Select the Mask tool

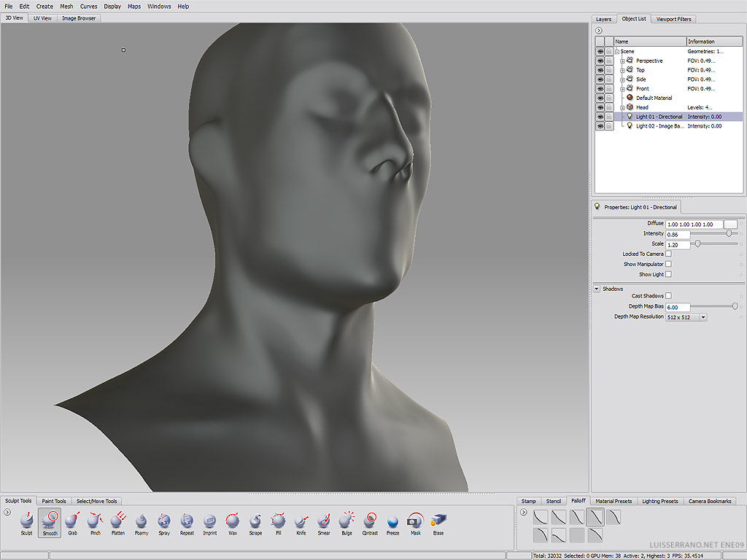[x=415, y=523]
